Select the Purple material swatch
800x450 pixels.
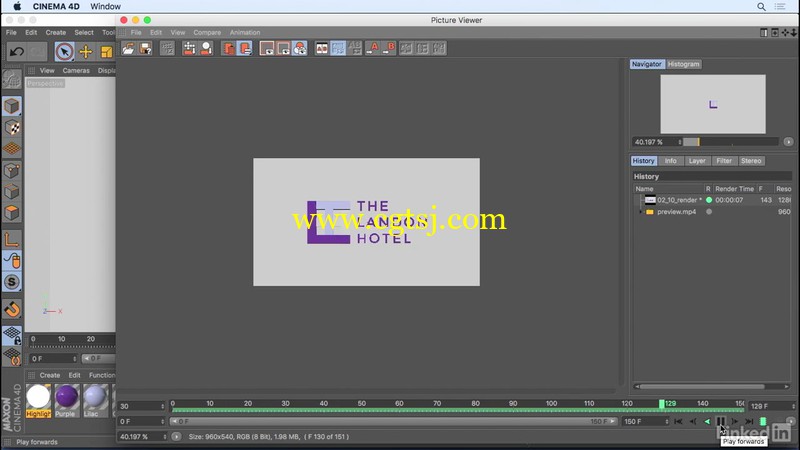[66, 401]
